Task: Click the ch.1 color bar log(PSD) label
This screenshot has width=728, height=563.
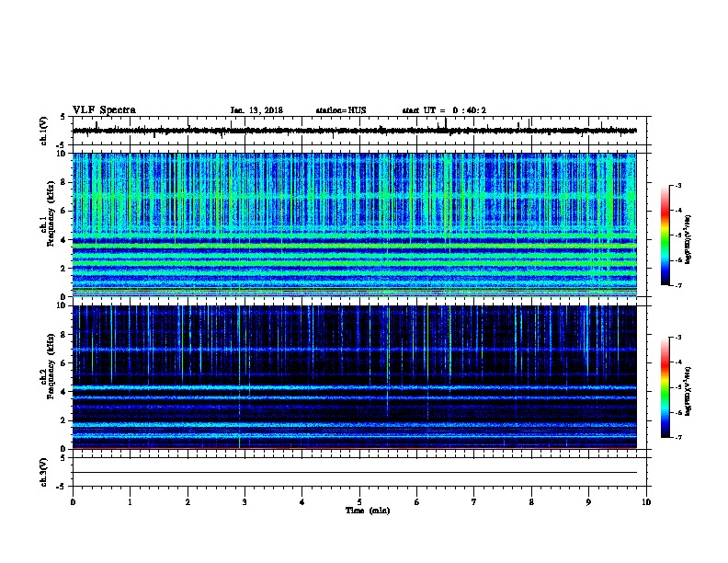Action: coord(688,240)
